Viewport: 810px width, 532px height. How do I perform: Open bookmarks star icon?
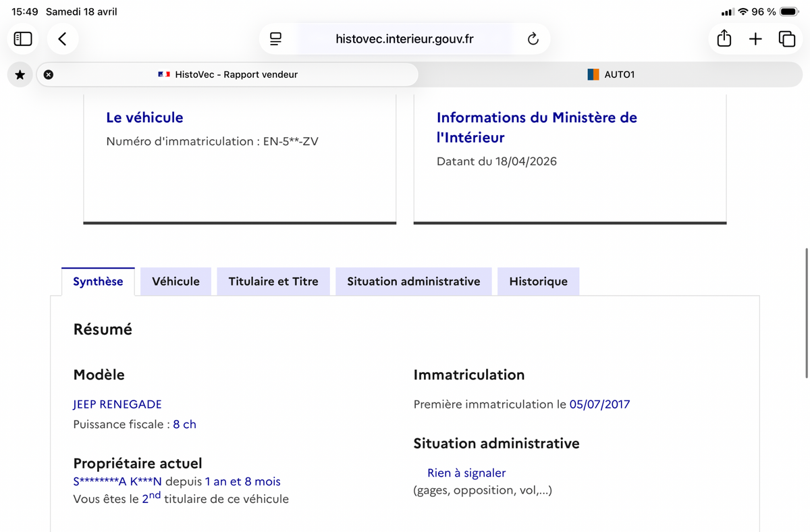[20, 74]
